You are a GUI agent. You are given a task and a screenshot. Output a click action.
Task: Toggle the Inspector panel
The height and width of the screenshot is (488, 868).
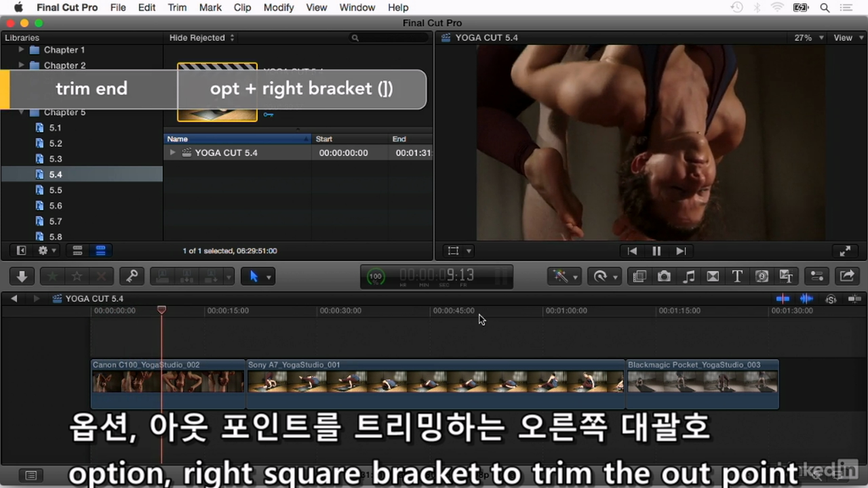[x=816, y=276]
